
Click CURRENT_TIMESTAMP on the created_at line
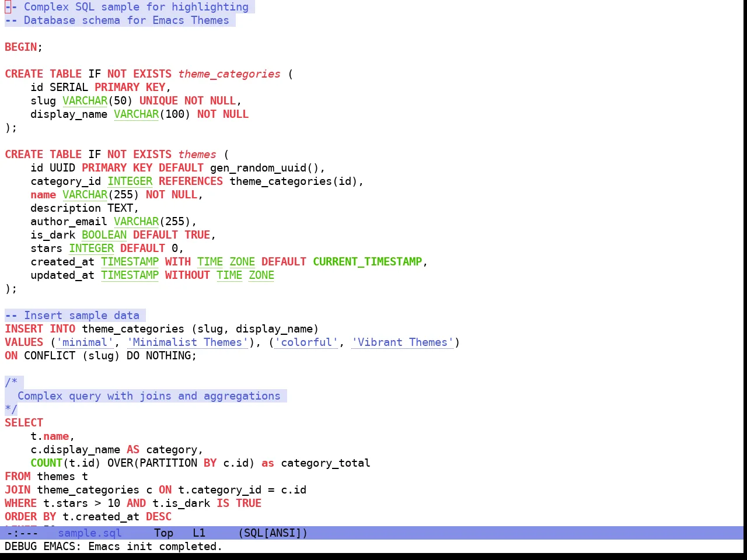368,262
